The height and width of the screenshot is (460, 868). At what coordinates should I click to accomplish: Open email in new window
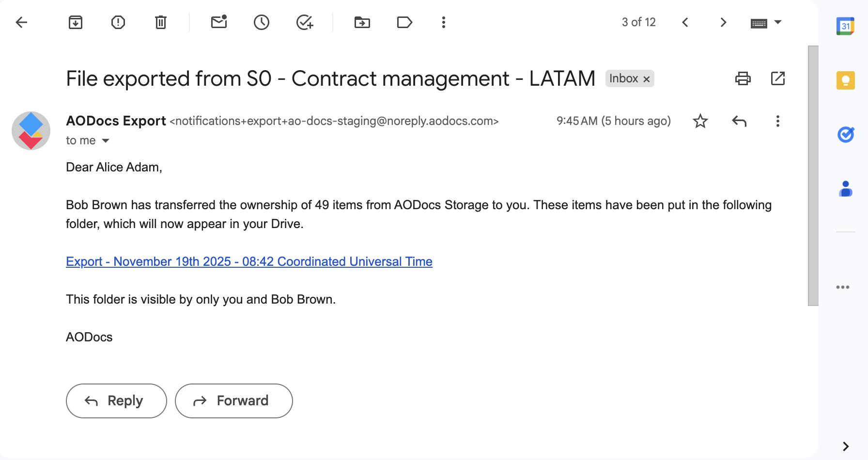[778, 78]
